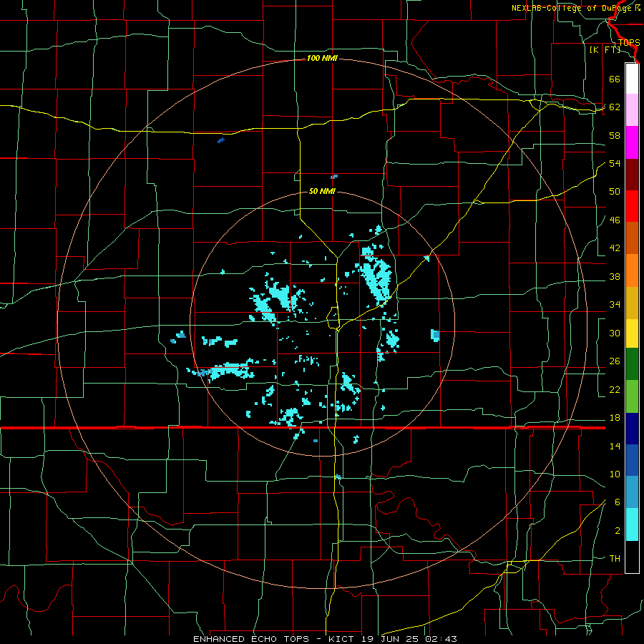Click the 'KICT' radar station identifier

(x=343, y=639)
